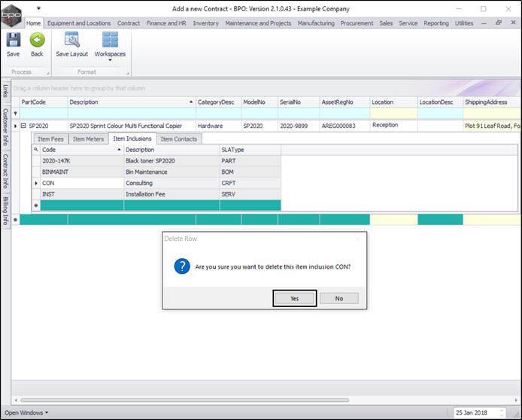This screenshot has width=522, height=420.
Task: Open the Procurement ribbon tab
Action: [357, 23]
